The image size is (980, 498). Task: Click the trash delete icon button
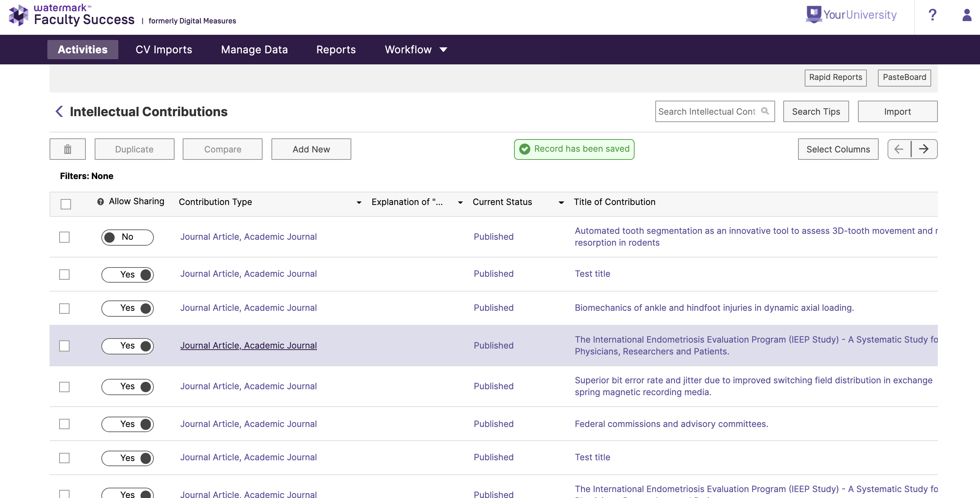(x=68, y=149)
